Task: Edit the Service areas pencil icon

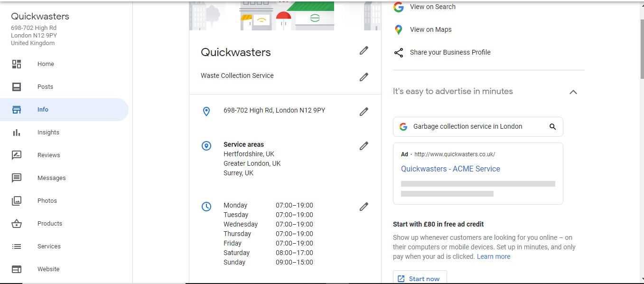Action: tap(364, 146)
